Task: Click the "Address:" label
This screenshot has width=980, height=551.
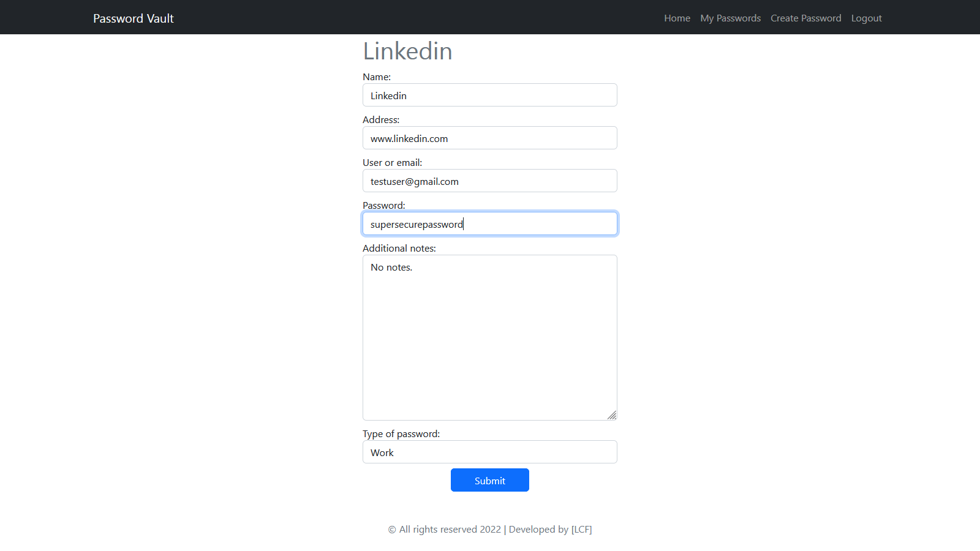Action: (x=381, y=119)
